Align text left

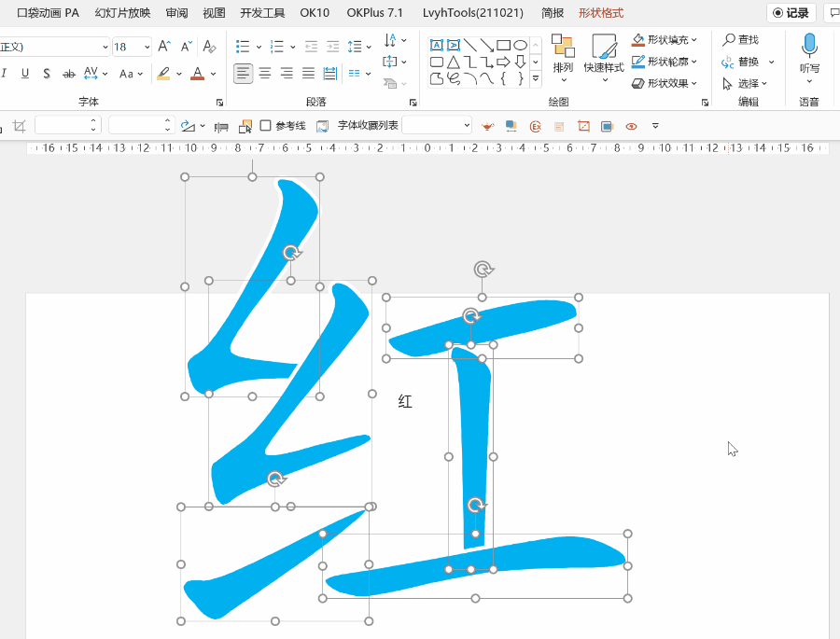tap(244, 73)
